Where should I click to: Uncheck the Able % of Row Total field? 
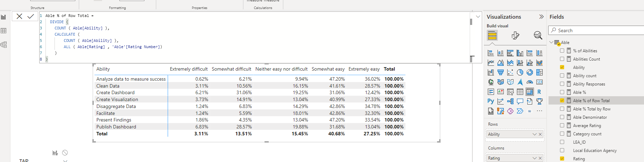pos(562,100)
